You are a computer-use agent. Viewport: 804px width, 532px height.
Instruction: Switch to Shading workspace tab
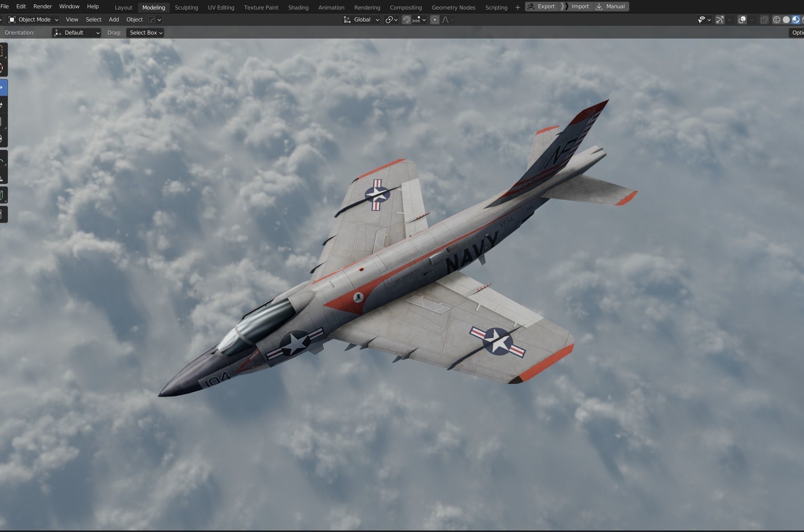pyautogui.click(x=298, y=7)
